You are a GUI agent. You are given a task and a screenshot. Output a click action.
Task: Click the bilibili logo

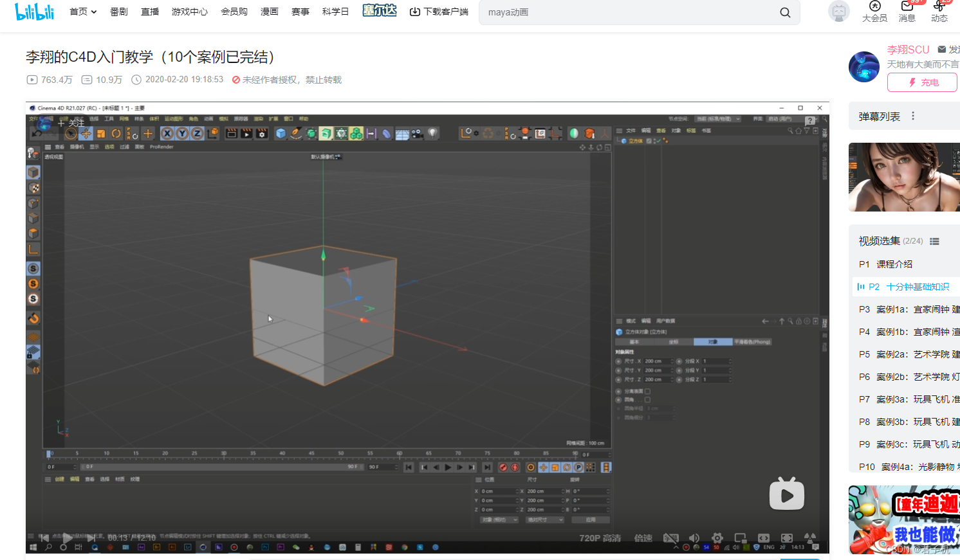click(35, 11)
